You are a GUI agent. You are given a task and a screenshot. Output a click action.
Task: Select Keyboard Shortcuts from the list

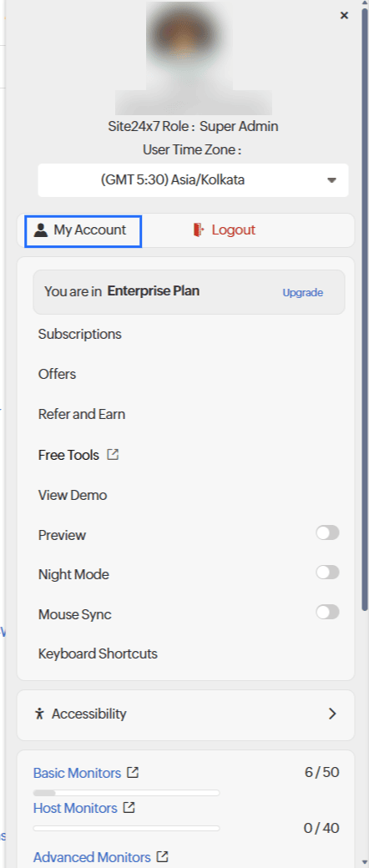point(98,654)
